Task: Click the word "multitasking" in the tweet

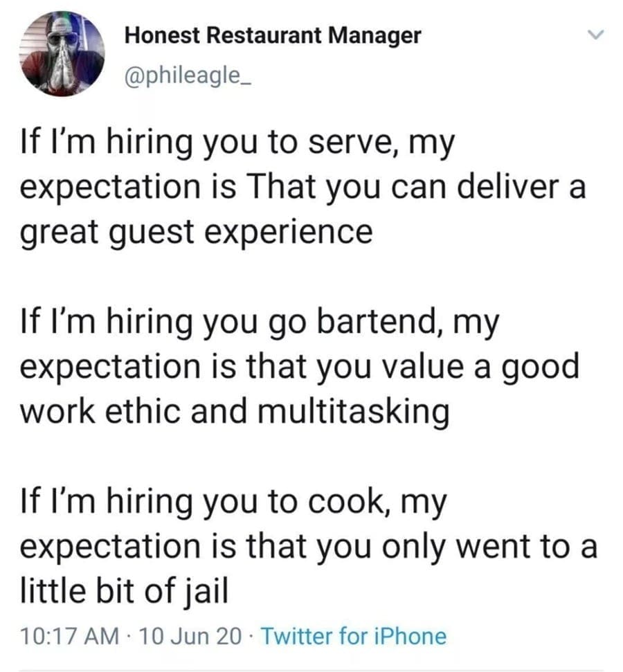Action: [x=359, y=410]
